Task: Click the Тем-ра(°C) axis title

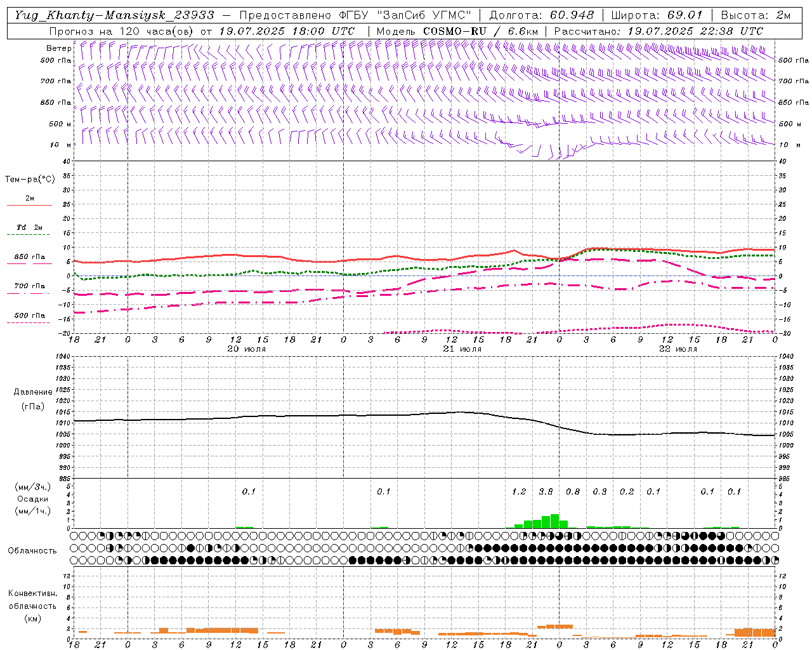Action: click(30, 180)
